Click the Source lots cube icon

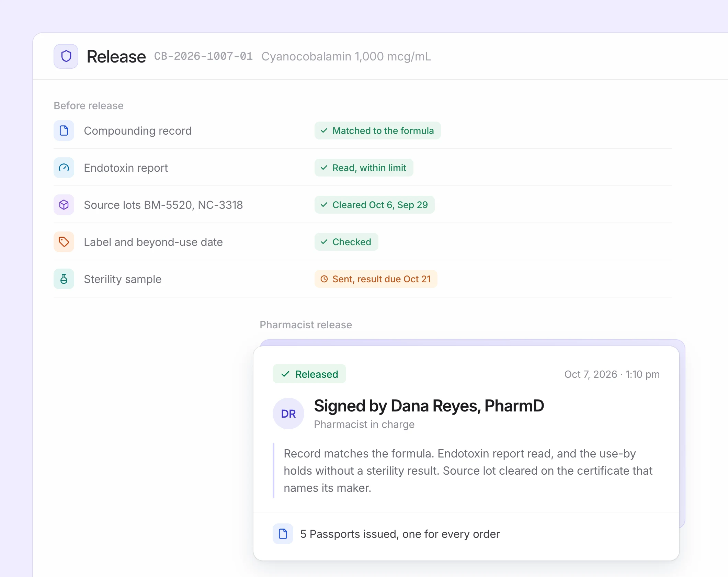(x=64, y=205)
